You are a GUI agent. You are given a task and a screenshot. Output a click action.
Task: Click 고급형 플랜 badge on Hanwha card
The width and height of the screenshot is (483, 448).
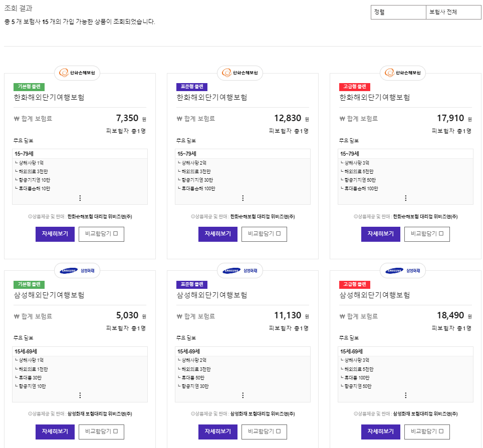355,87
